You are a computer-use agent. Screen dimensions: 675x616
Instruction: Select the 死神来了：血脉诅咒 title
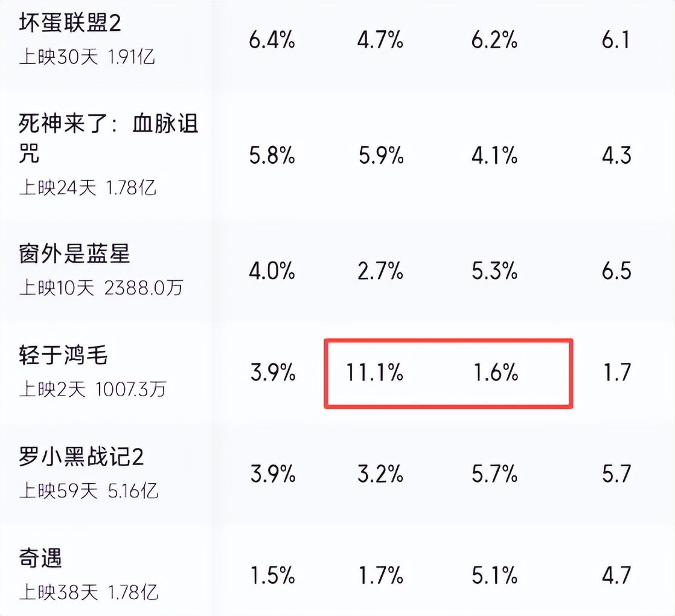click(109, 139)
